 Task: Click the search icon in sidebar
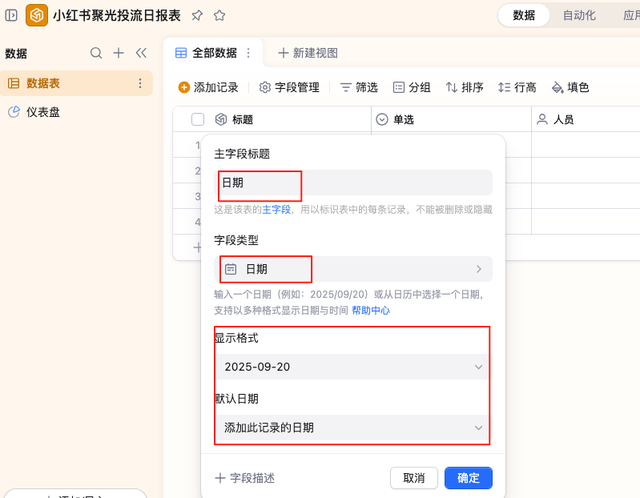click(x=96, y=53)
